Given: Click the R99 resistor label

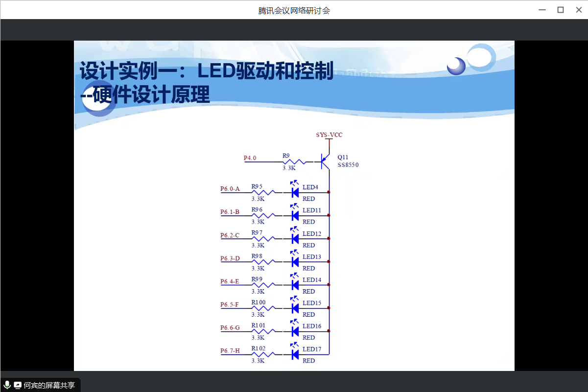Looking at the screenshot, I should (x=257, y=279).
